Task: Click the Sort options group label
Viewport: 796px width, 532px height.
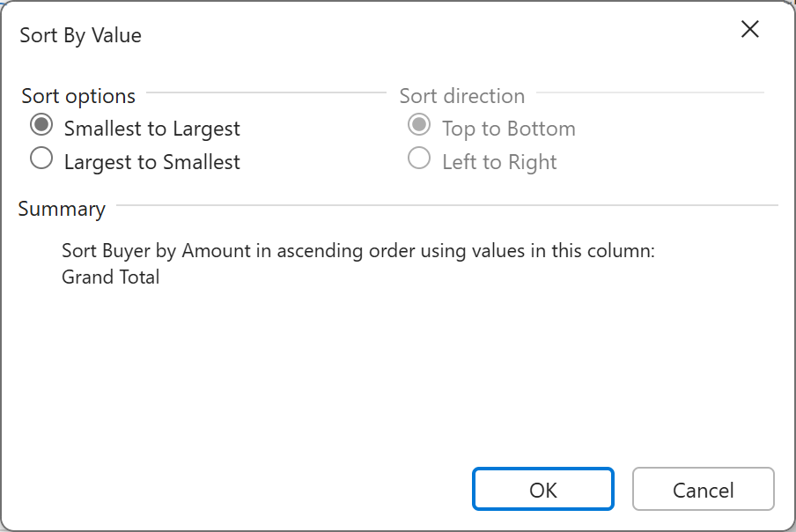Action: point(78,96)
